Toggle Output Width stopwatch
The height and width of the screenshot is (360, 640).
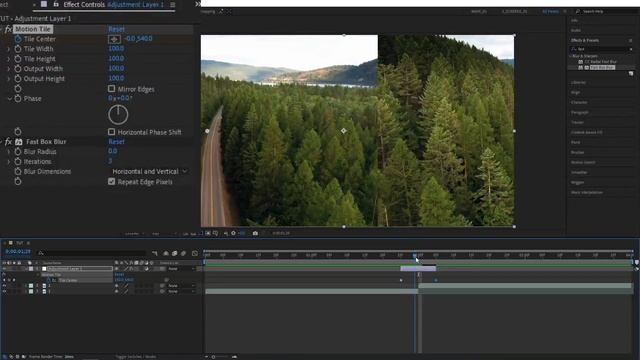[18, 69]
